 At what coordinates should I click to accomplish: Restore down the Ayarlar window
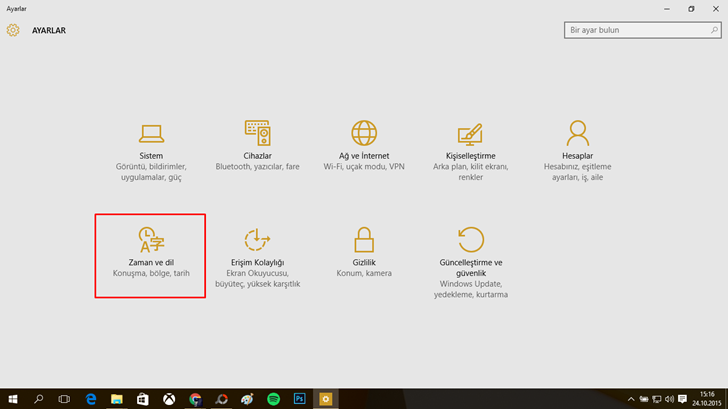[x=691, y=9]
